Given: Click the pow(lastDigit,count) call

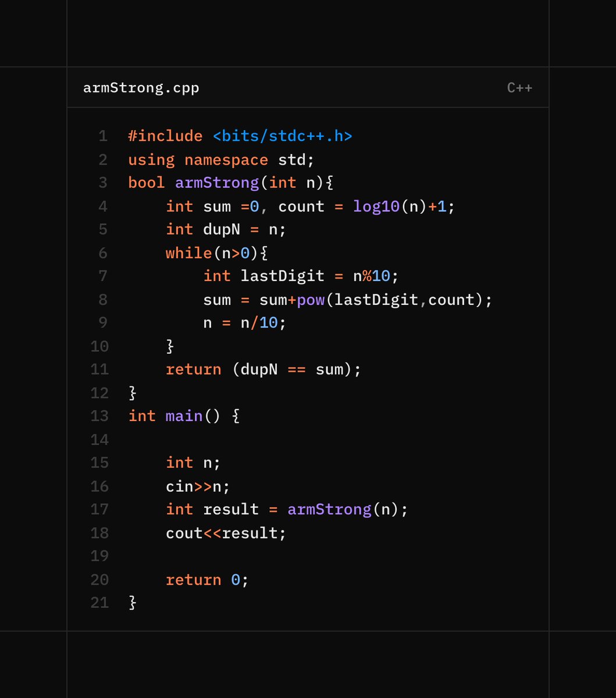Looking at the screenshot, I should 390,300.
